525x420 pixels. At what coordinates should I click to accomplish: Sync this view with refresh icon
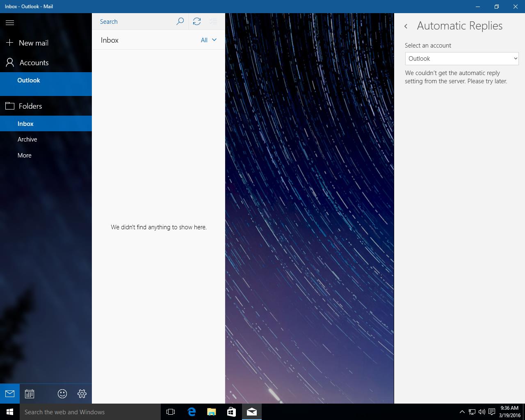[x=197, y=21]
